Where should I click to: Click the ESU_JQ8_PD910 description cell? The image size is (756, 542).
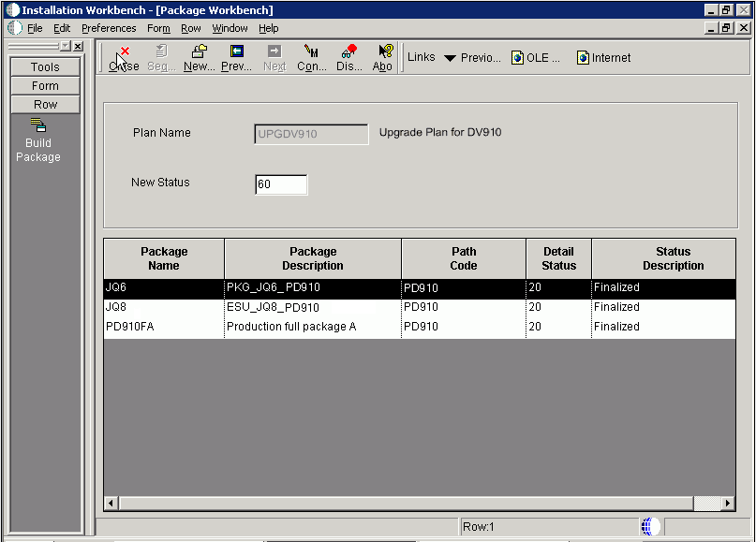(x=313, y=307)
